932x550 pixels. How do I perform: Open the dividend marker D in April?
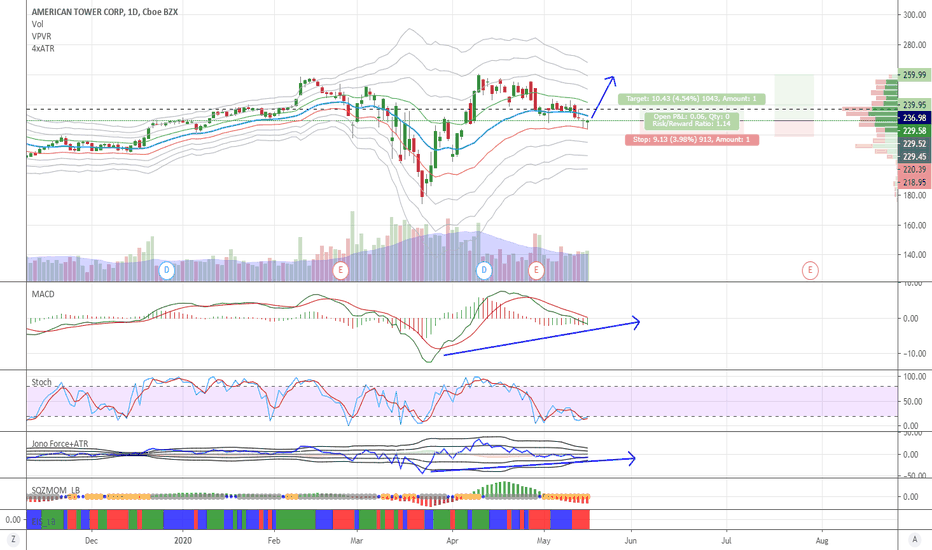coord(484,270)
